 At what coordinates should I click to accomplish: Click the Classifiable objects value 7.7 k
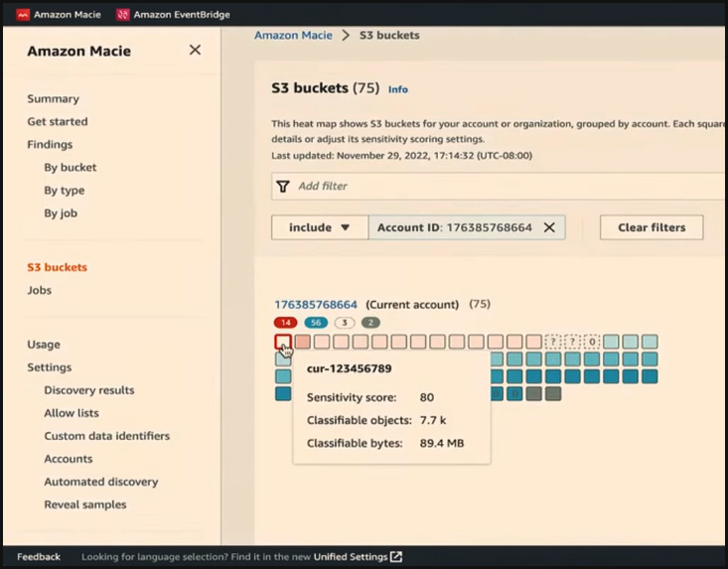(433, 420)
